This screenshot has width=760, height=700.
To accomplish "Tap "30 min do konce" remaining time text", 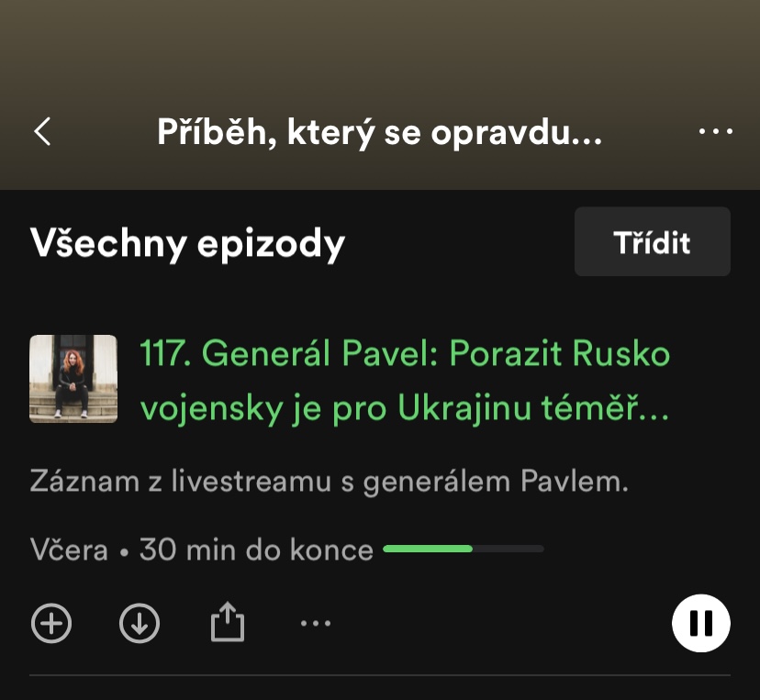I will [x=256, y=550].
